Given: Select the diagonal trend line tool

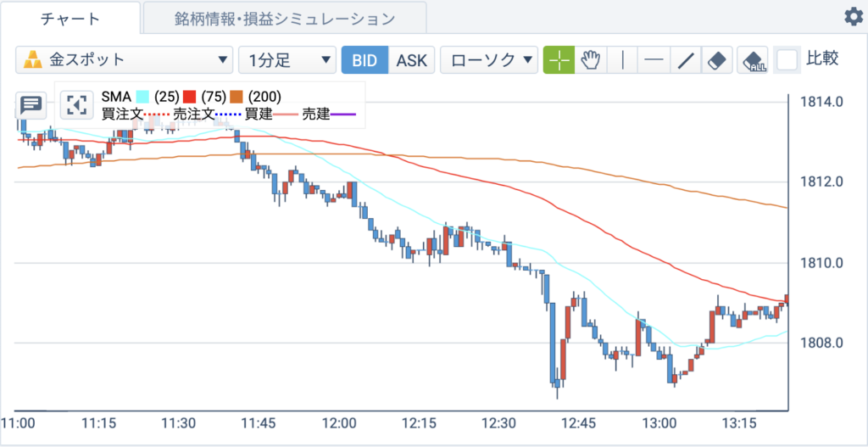Looking at the screenshot, I should (687, 60).
